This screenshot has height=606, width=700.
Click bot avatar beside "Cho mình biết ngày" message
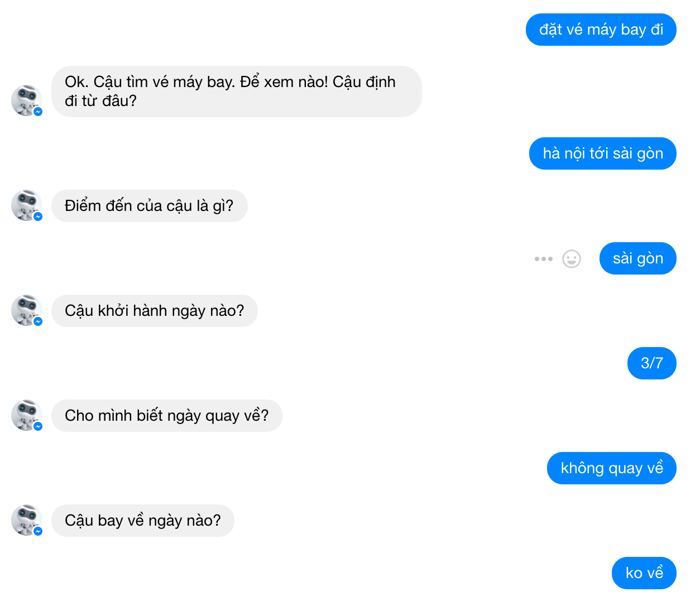tap(26, 414)
